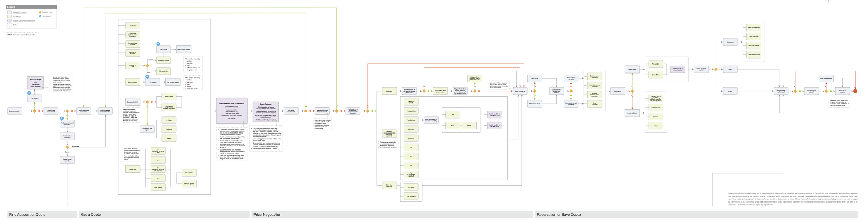Select the decision diamond after Ready to reserve?

coord(535,91)
